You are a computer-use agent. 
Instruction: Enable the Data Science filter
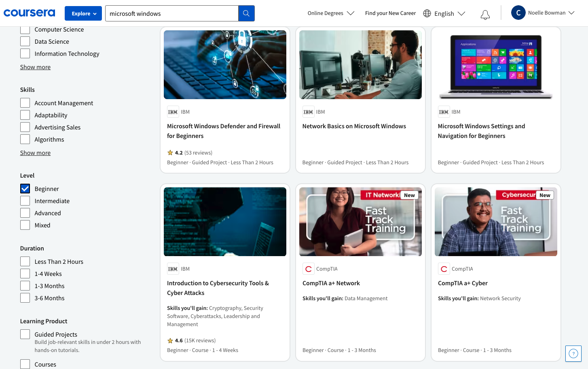[25, 41]
